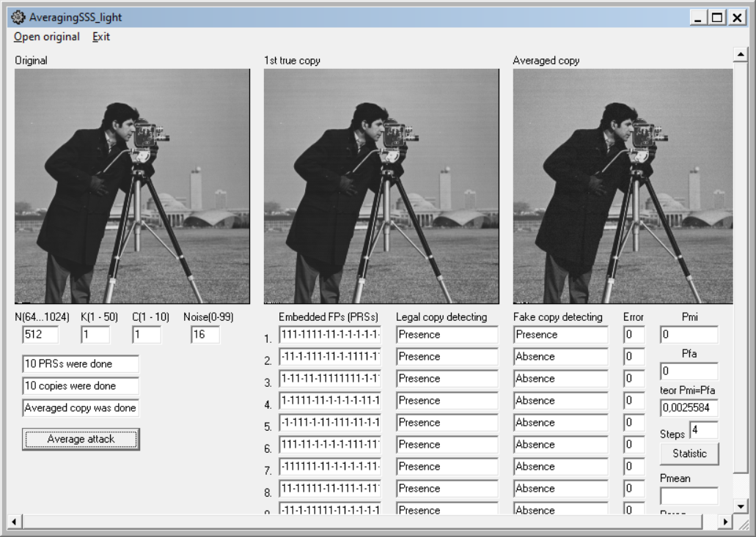Viewport: 756px width, 537px height.
Task: Click the Embedded FP field in row 7
Action: (x=330, y=467)
